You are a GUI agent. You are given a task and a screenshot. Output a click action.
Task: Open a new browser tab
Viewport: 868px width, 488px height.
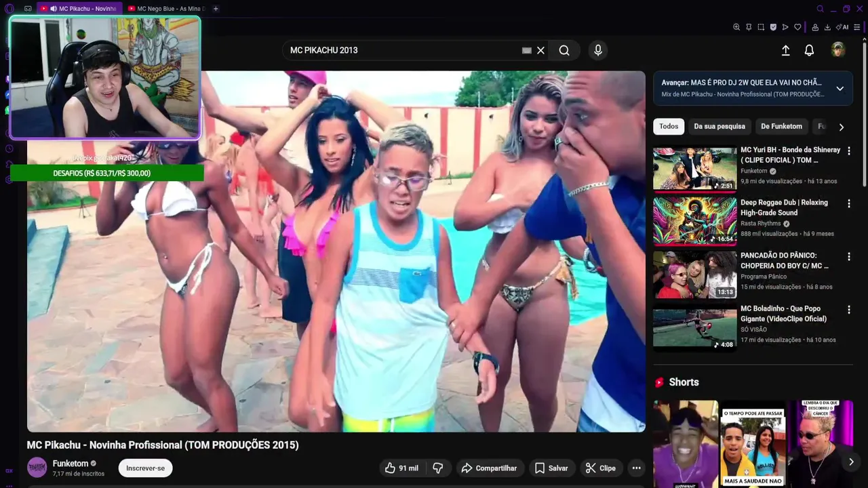[x=216, y=9]
